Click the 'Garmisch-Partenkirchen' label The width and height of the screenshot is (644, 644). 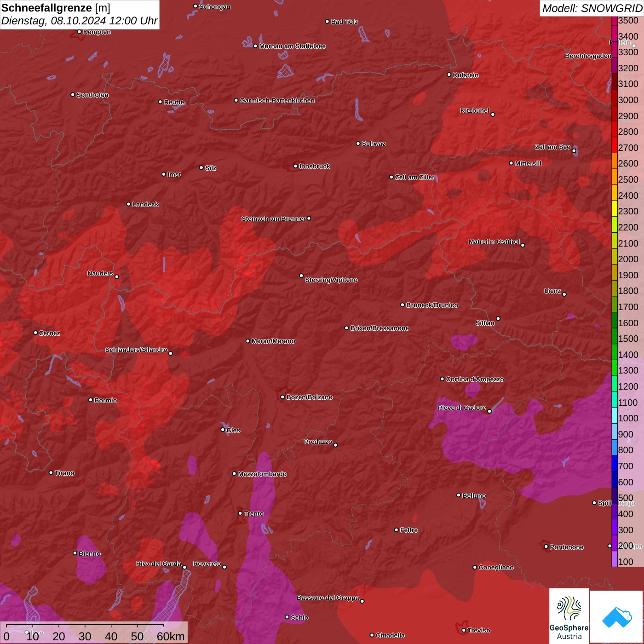277,100
